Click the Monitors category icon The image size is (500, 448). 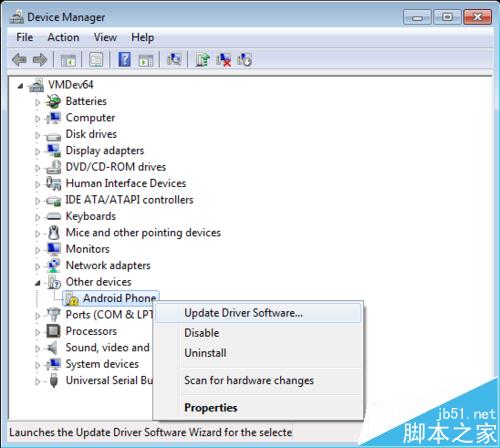point(53,249)
